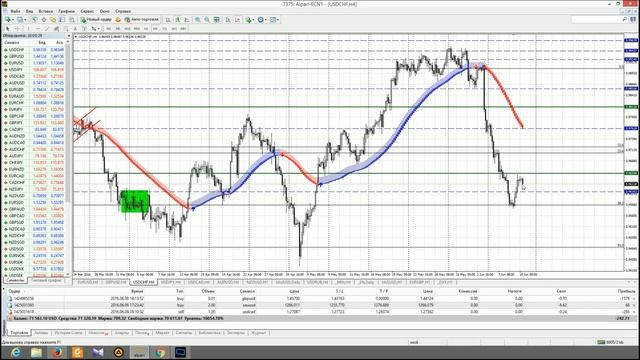Click the Новый ордер button

[x=96, y=20]
